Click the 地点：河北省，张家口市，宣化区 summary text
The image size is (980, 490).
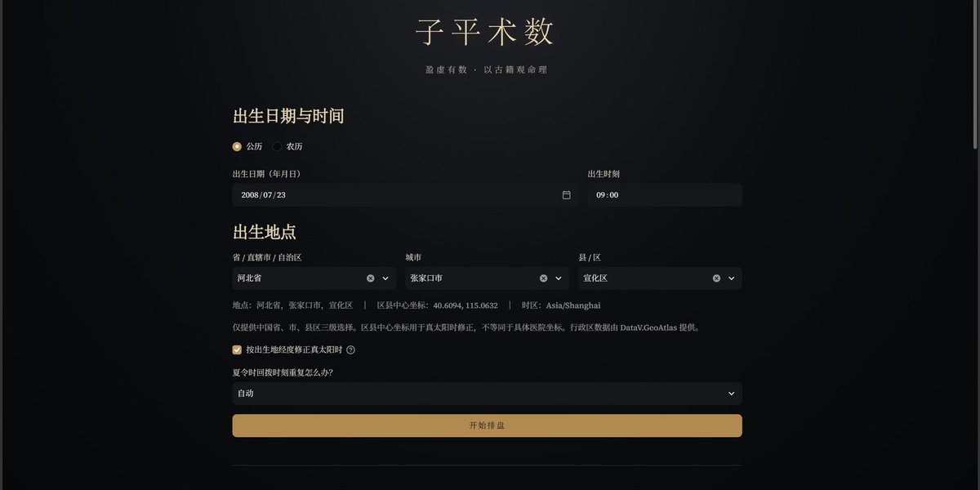click(292, 305)
